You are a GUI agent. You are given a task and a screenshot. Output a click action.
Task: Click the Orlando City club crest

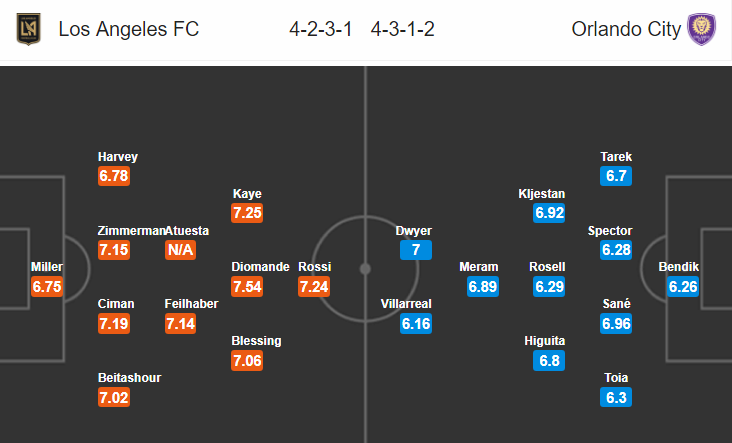pos(701,29)
